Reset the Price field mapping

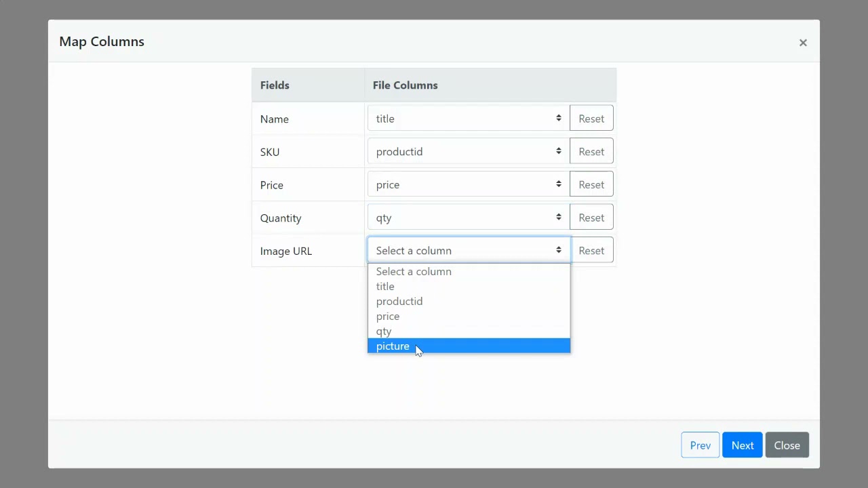tap(591, 184)
